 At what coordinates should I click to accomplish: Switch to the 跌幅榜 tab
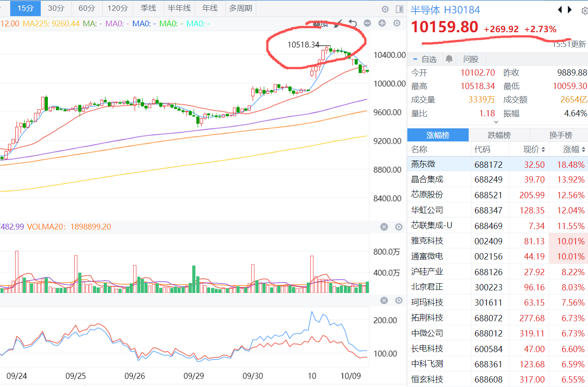[x=499, y=135]
